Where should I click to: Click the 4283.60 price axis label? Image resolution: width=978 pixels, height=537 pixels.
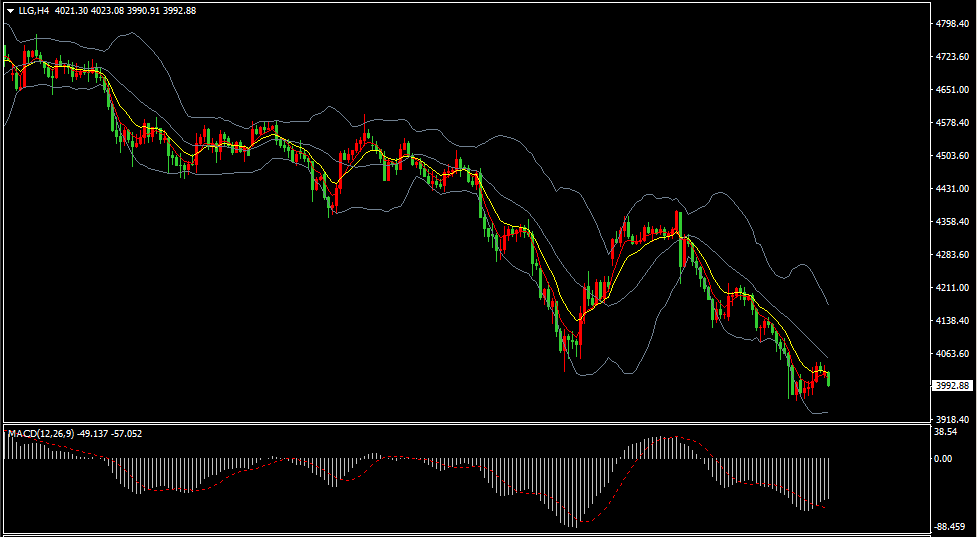click(x=952, y=254)
